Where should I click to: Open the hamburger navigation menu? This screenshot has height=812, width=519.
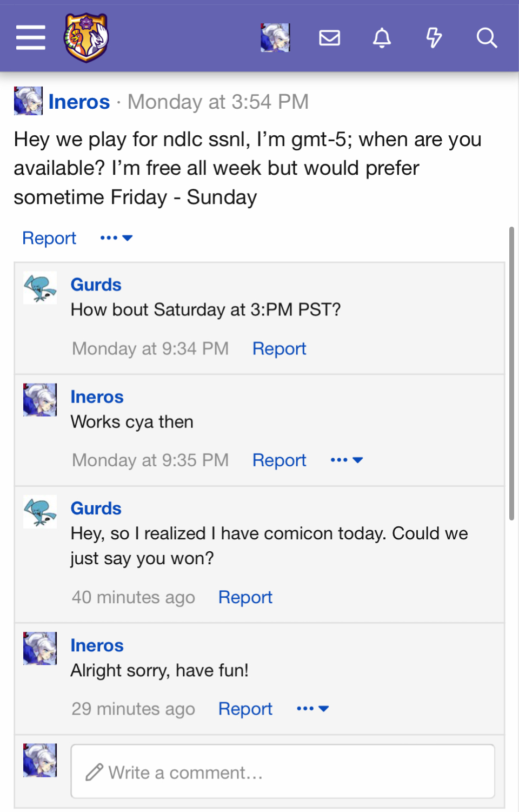point(31,37)
